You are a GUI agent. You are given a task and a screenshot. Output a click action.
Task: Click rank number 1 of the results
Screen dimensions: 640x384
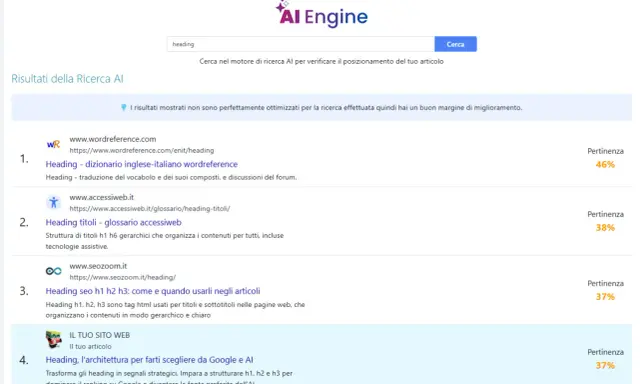point(24,159)
